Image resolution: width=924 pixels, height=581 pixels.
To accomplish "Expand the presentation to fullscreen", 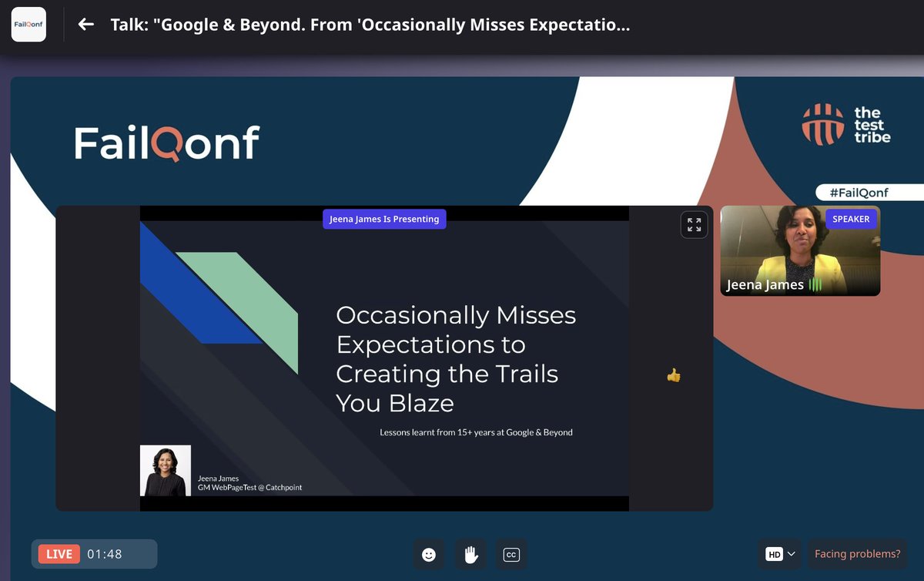I will click(x=694, y=225).
